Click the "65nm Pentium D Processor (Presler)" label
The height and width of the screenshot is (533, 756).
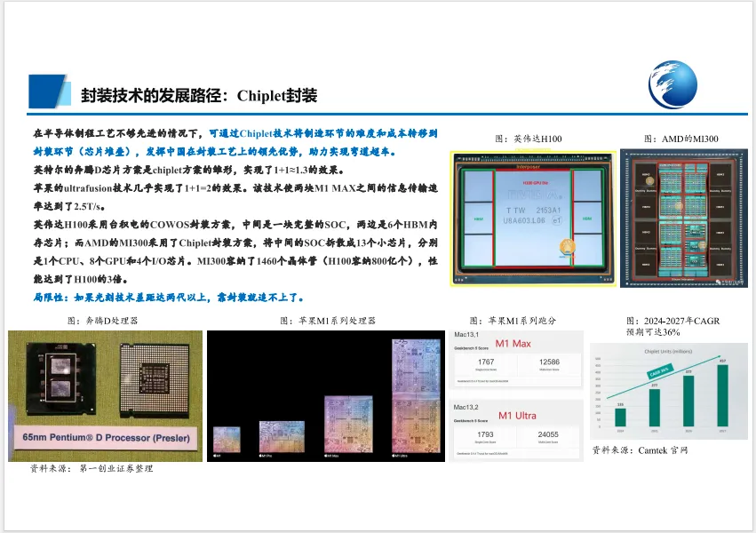[106, 438]
